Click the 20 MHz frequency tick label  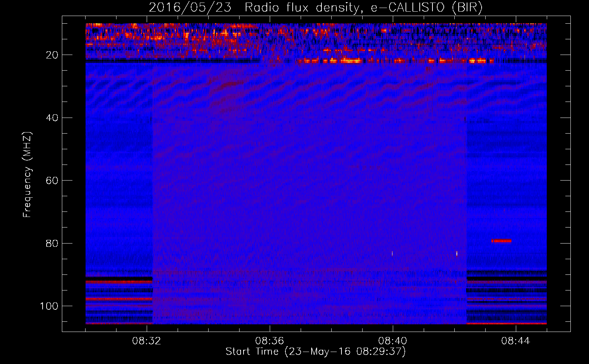[52, 55]
